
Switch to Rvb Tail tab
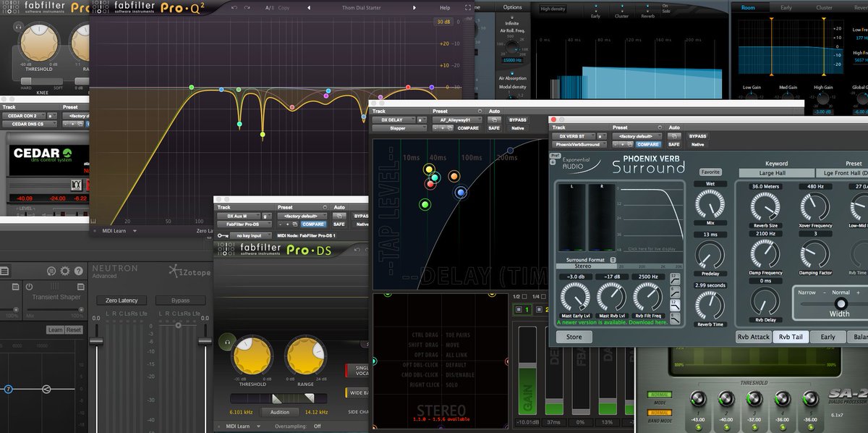[x=791, y=337]
